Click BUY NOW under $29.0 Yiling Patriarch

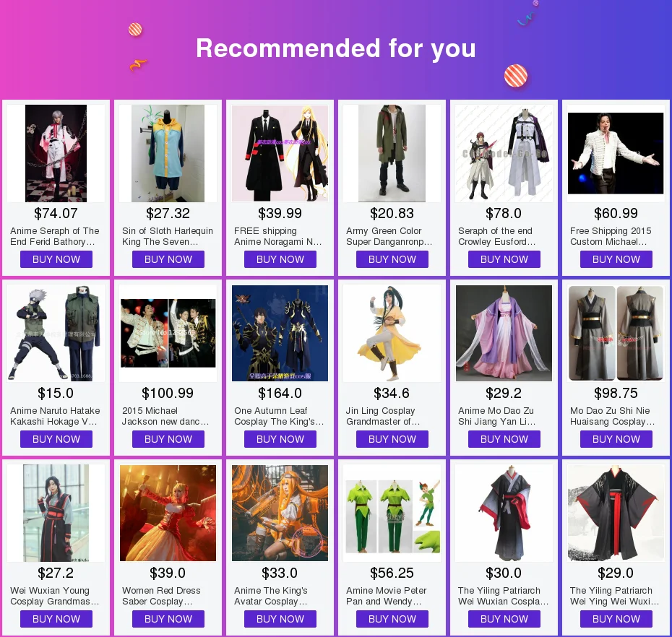[x=616, y=620]
